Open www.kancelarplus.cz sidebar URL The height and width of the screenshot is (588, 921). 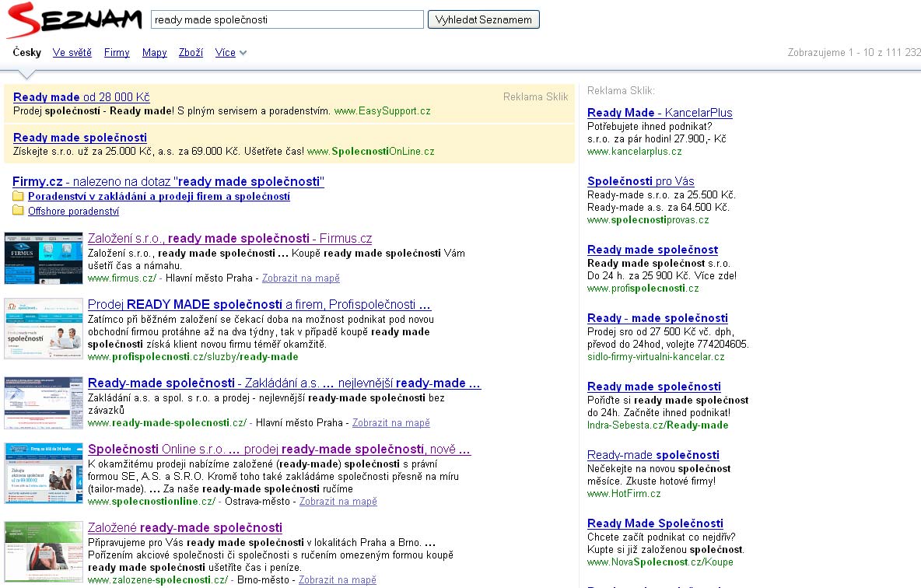click(x=635, y=152)
